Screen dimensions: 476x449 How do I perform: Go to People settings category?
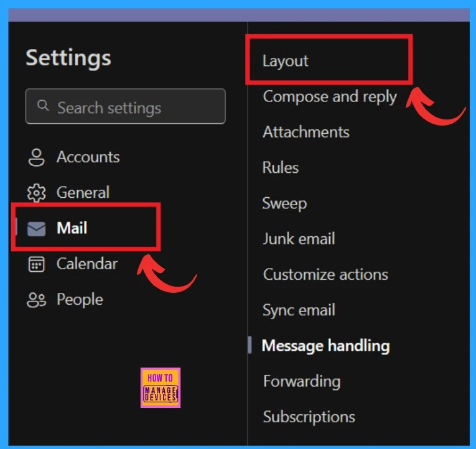pos(80,300)
